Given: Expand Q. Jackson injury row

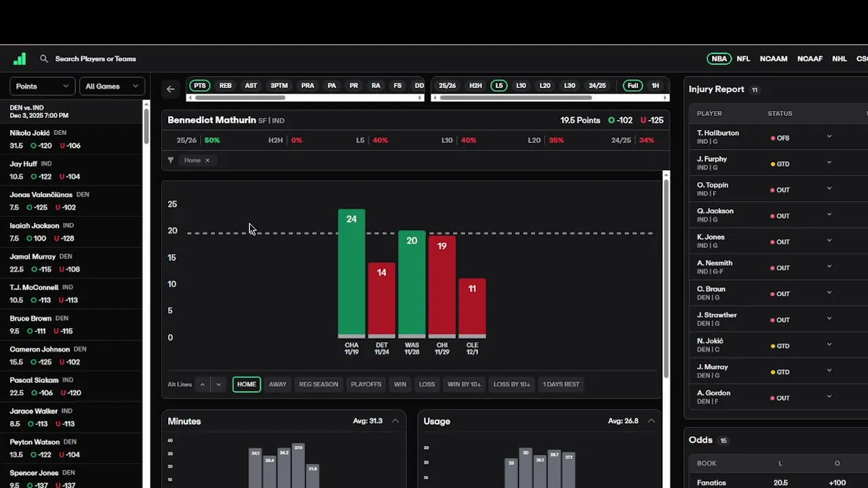Looking at the screenshot, I should 829,215.
